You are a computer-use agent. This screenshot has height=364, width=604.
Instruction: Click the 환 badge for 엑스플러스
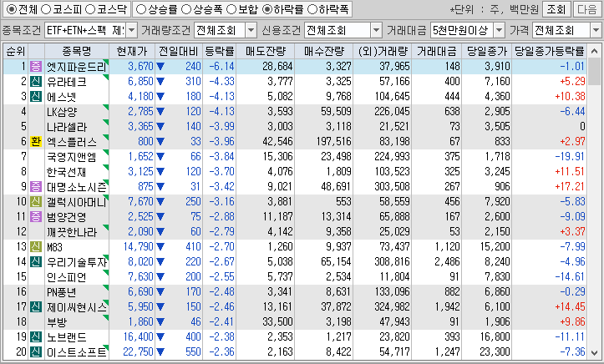click(x=36, y=142)
